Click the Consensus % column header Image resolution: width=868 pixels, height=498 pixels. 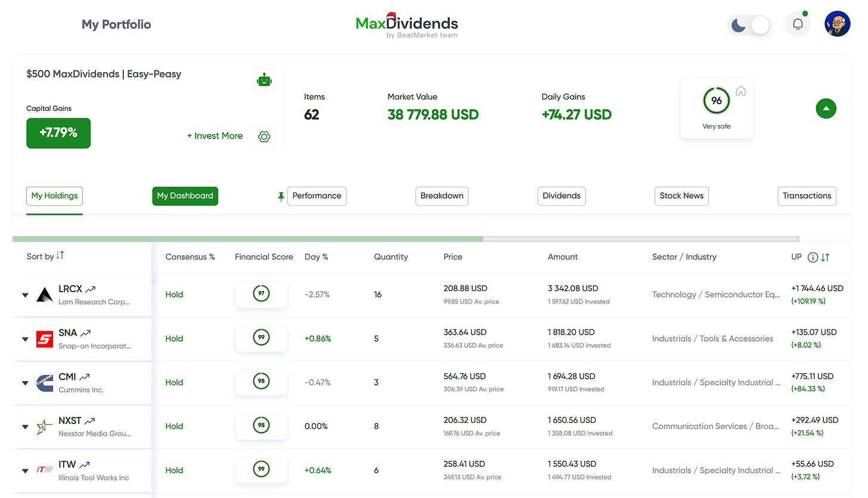[x=190, y=257]
